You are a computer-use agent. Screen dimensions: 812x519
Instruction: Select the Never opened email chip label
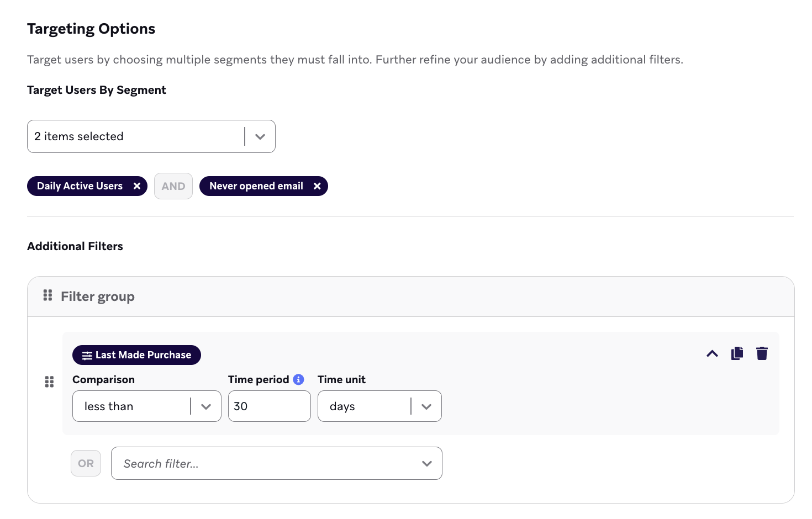[256, 186]
